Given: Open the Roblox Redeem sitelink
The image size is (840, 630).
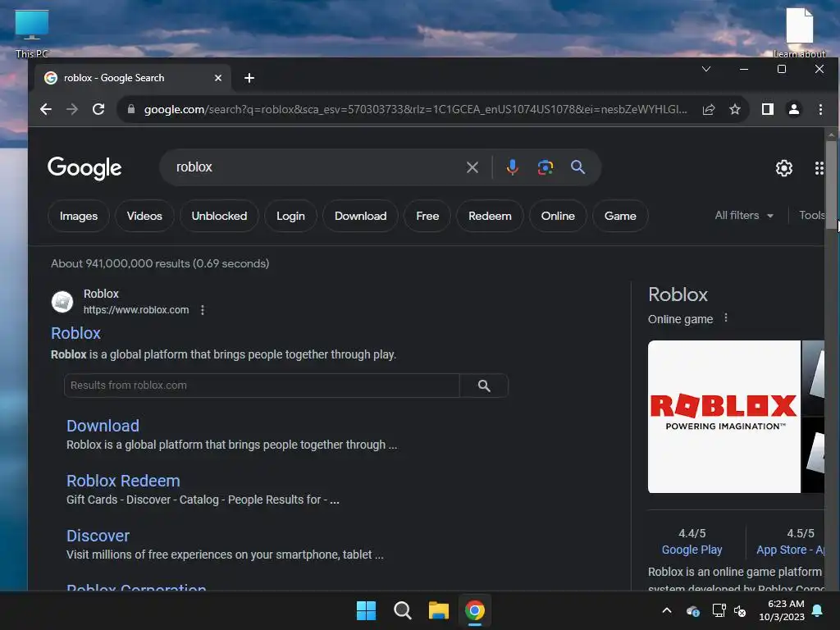Looking at the screenshot, I should point(123,481).
